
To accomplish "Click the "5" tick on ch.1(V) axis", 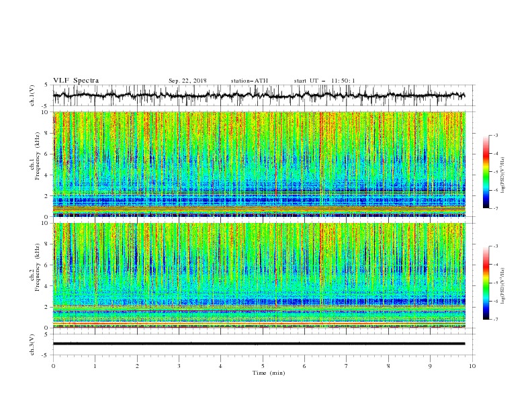I will (47, 85).
